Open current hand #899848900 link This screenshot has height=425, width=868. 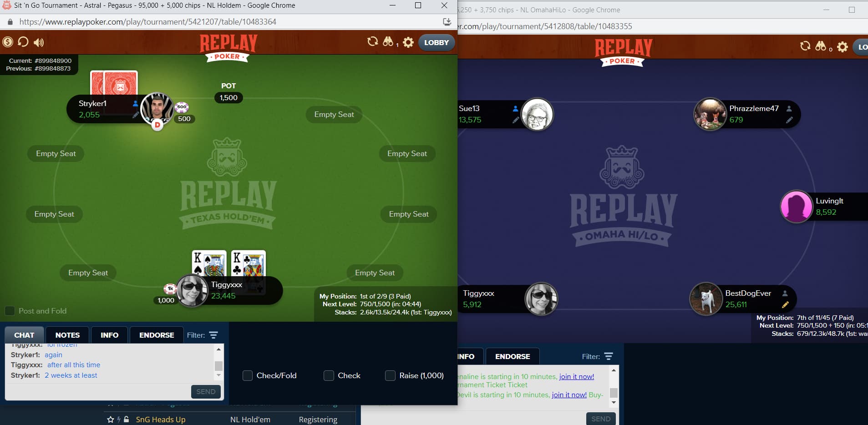pos(53,61)
